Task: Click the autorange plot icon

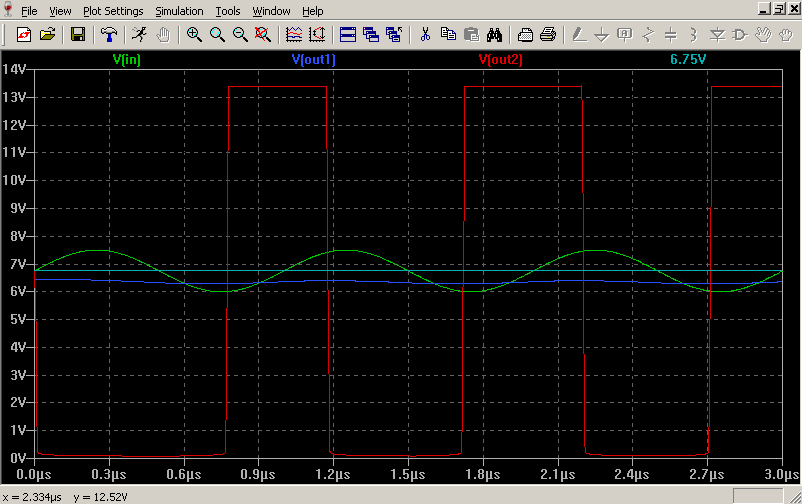Action: (x=294, y=35)
